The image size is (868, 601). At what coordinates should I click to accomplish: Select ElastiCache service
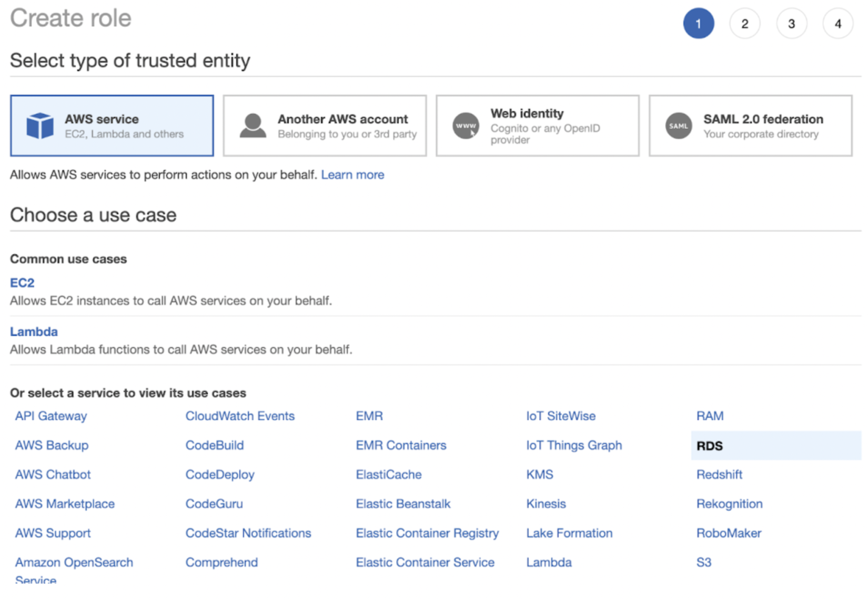(389, 474)
